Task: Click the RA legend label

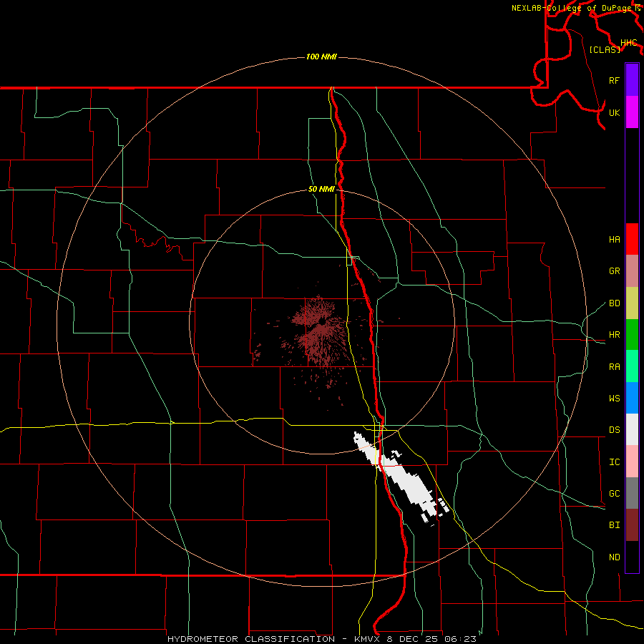Action: (x=614, y=367)
